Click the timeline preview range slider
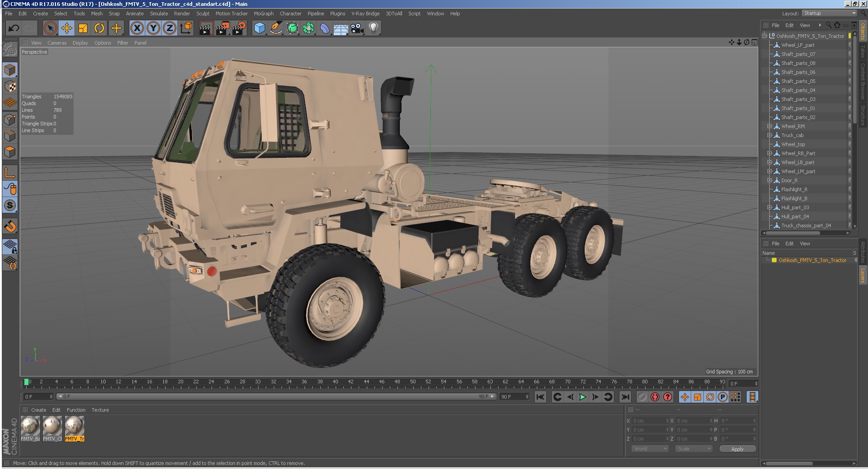 pos(277,396)
